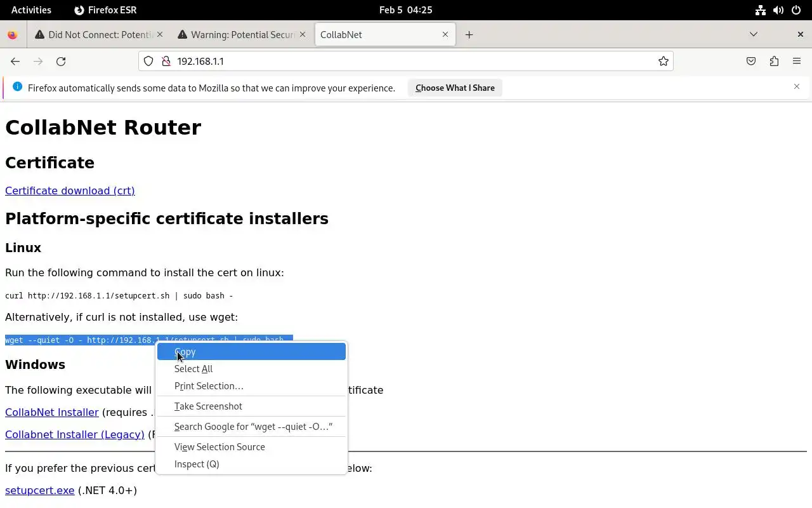Viewport: 812px width, 508px height.
Task: Close the Warning: Potential Security tab
Action: pos(303,34)
